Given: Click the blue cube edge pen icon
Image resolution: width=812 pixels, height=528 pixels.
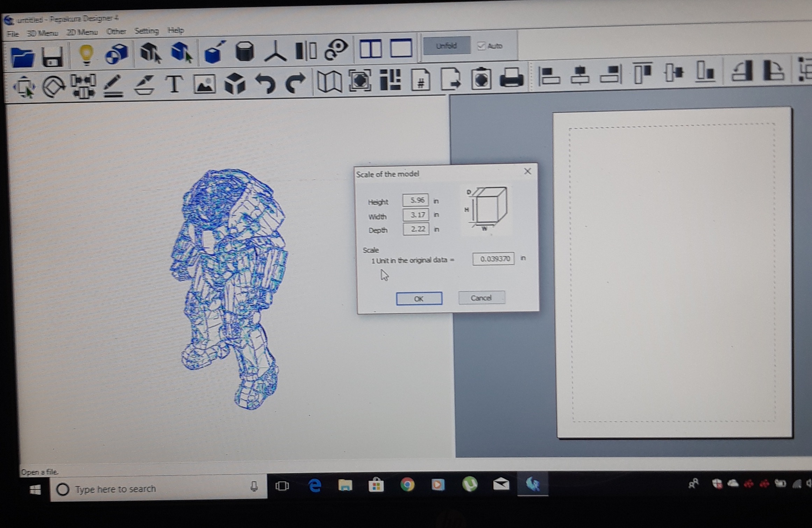Looking at the screenshot, I should [214, 52].
